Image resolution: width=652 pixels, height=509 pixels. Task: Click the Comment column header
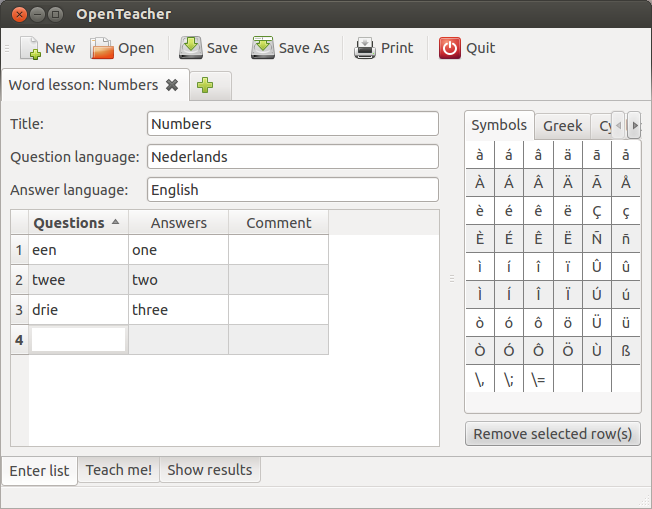pyautogui.click(x=279, y=223)
